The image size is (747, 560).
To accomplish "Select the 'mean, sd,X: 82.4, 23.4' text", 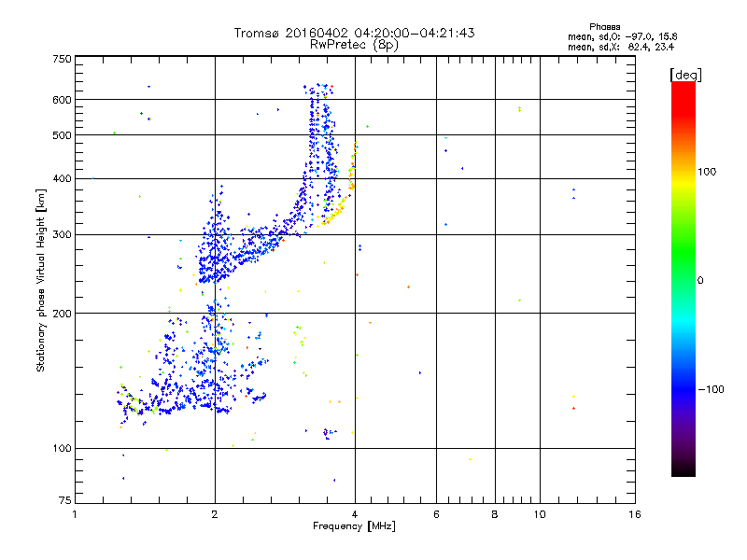I will click(621, 47).
